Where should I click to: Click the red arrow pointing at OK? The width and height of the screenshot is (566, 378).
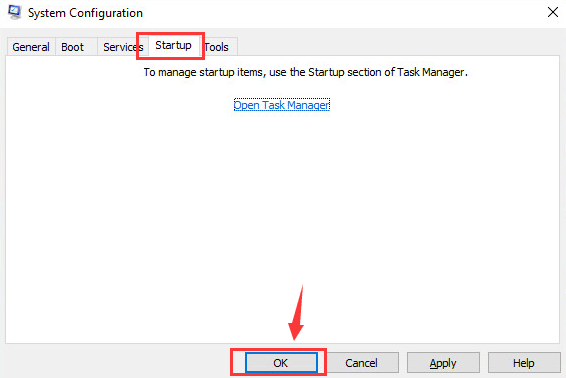297,313
